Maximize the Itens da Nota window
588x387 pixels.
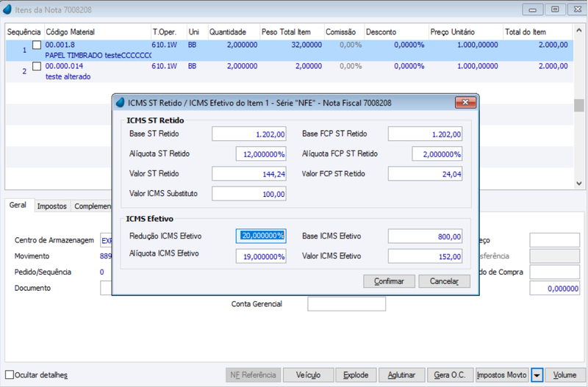pyautogui.click(x=555, y=10)
